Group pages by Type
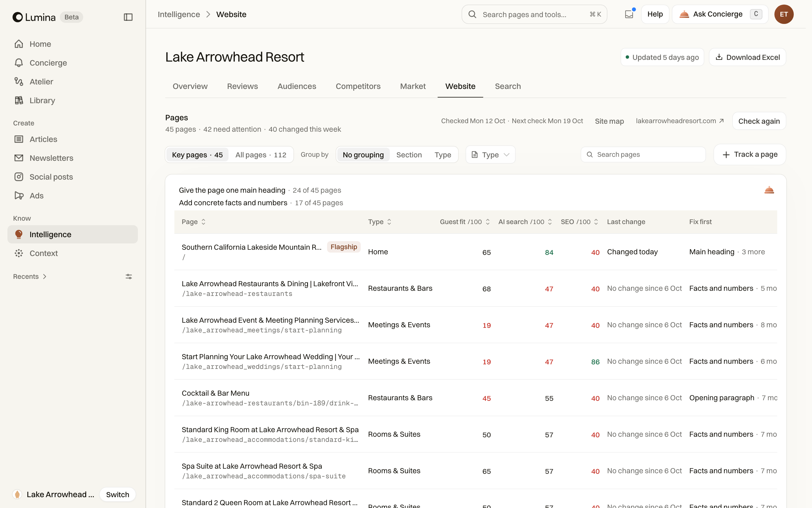Image resolution: width=812 pixels, height=508 pixels. 442,155
